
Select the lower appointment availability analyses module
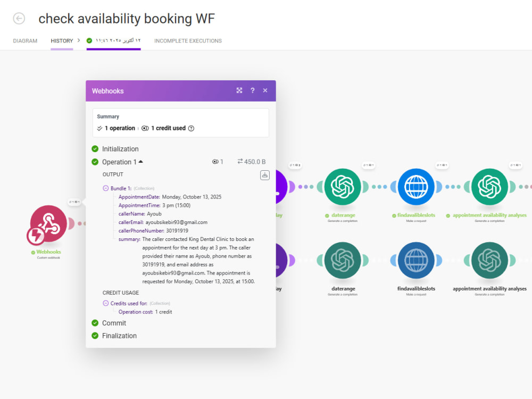click(x=489, y=260)
